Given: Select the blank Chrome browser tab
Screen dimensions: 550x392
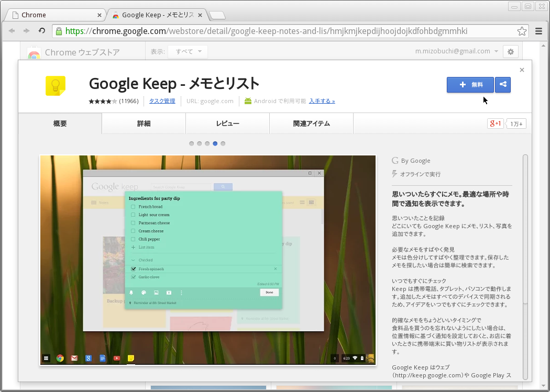Looking at the screenshot, I should tap(56, 15).
